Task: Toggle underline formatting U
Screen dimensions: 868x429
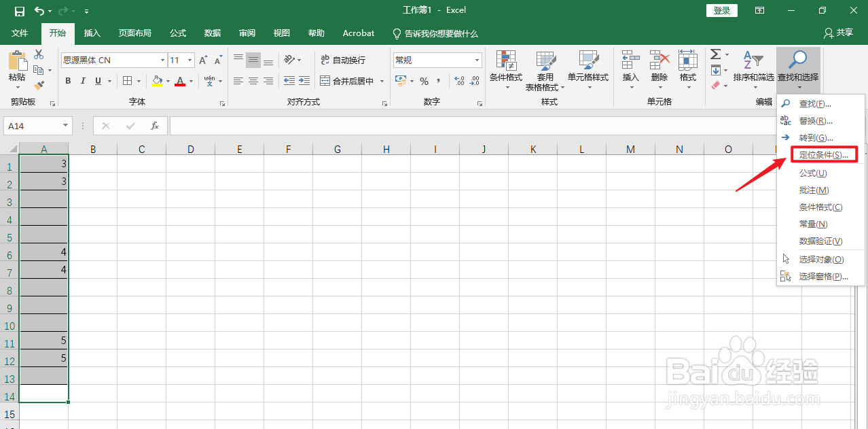Action: click(98, 81)
